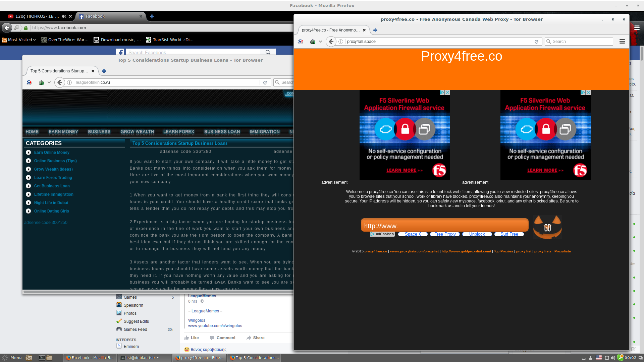The width and height of the screenshot is (644, 362).
Task: Click the NoScript icon in leagueofskin window
Action: pos(29,82)
